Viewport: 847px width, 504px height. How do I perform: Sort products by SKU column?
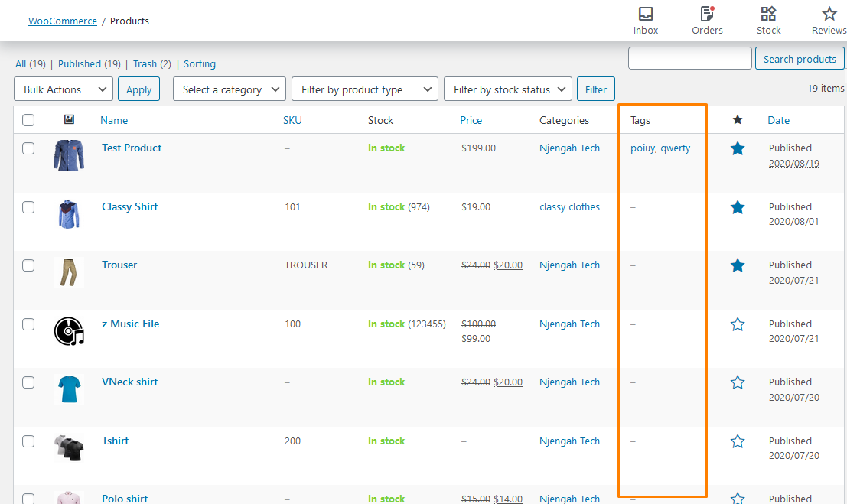[x=292, y=120]
